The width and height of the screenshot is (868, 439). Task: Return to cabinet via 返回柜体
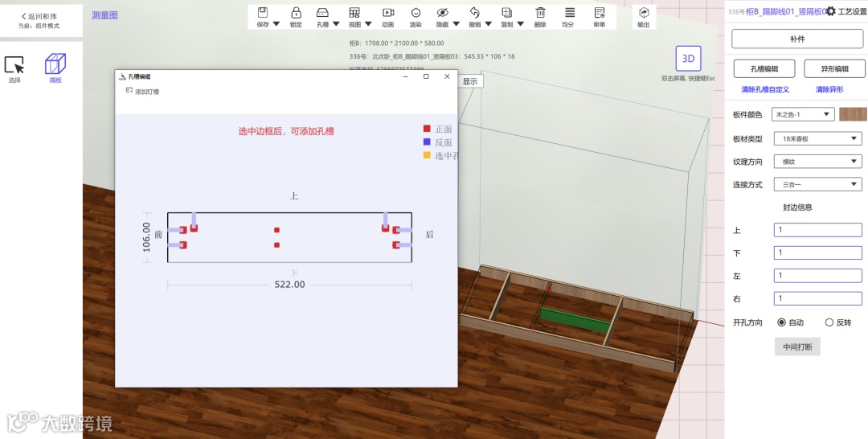tap(39, 17)
